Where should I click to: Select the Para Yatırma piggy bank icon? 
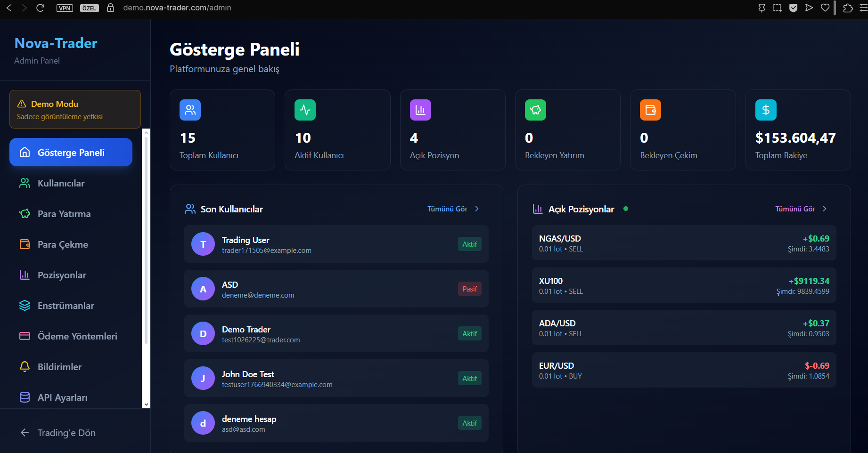pyautogui.click(x=25, y=213)
